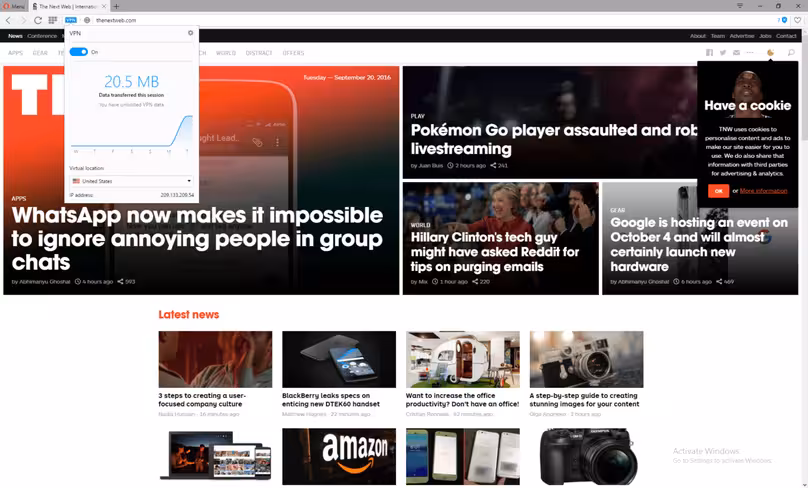Open the Pokémon Go player assaulted article
808x488 pixels.
point(554,139)
